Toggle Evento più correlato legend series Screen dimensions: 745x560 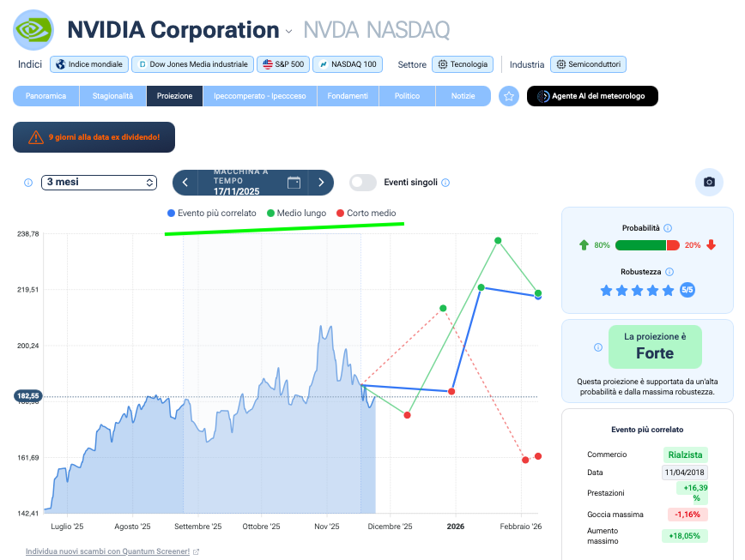click(211, 213)
